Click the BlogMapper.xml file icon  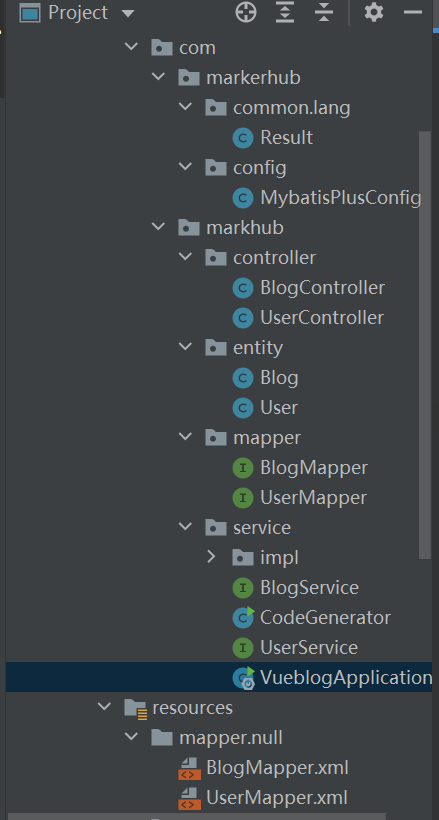click(x=189, y=768)
